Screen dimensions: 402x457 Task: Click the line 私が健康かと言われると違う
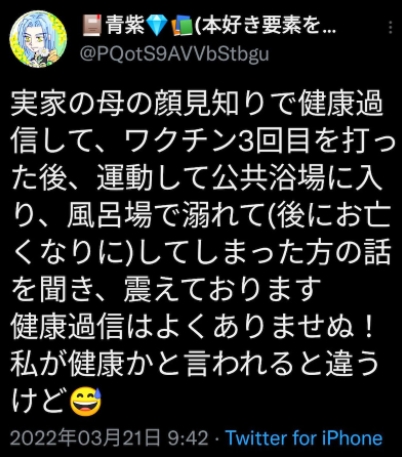[195, 363]
